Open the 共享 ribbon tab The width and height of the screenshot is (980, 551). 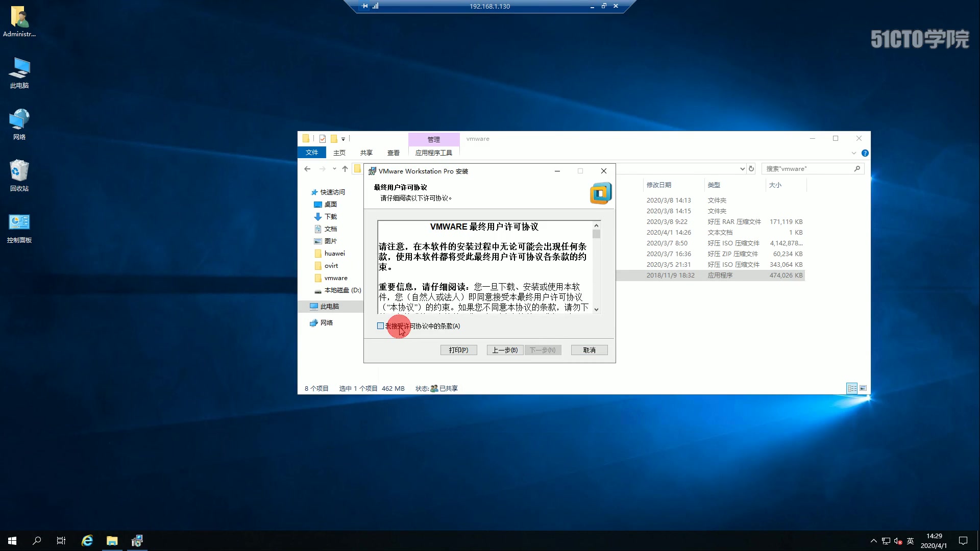(366, 153)
